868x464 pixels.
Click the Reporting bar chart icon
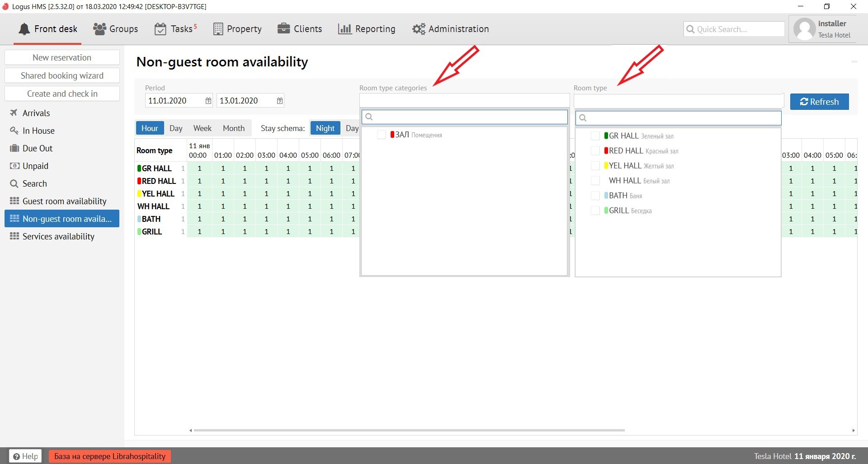click(x=344, y=29)
